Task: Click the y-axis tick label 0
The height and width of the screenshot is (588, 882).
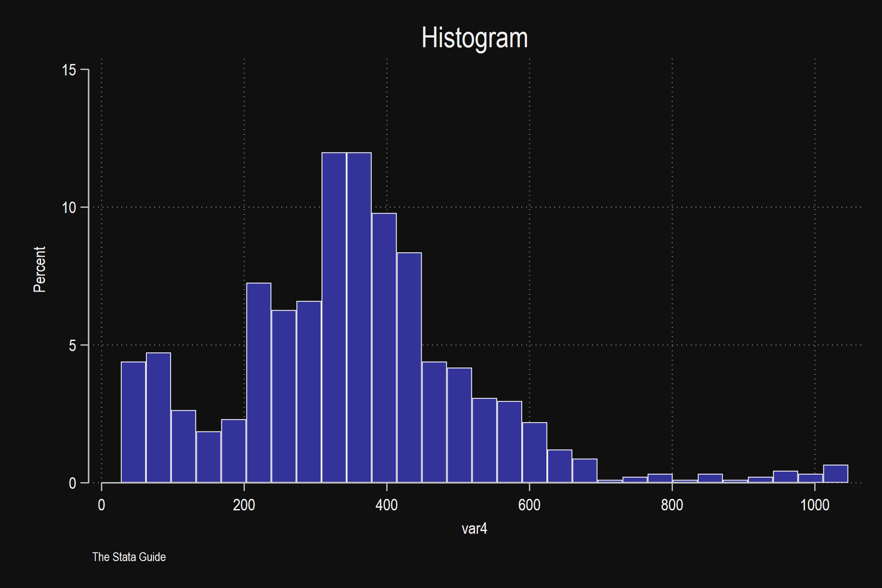Action: (x=72, y=483)
